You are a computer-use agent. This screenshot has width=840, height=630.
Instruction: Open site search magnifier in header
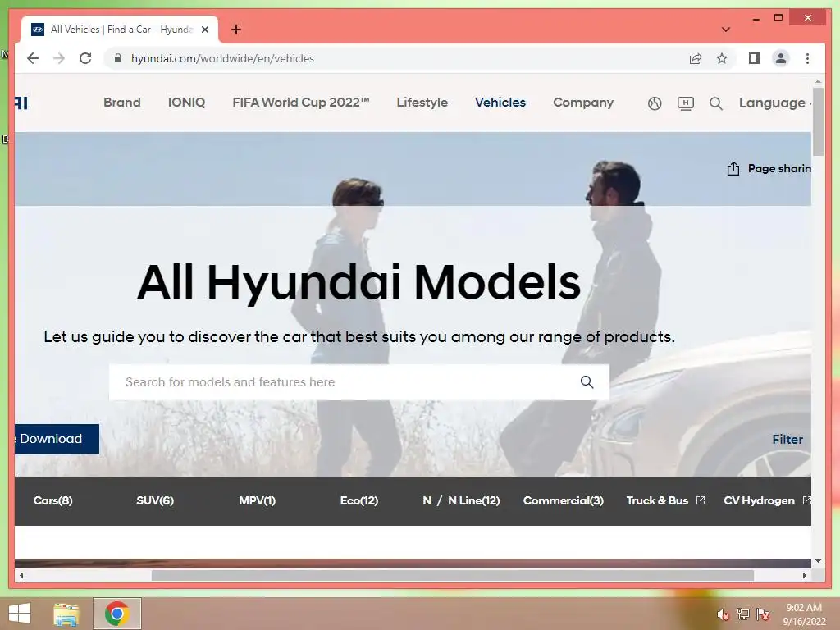[x=715, y=103]
